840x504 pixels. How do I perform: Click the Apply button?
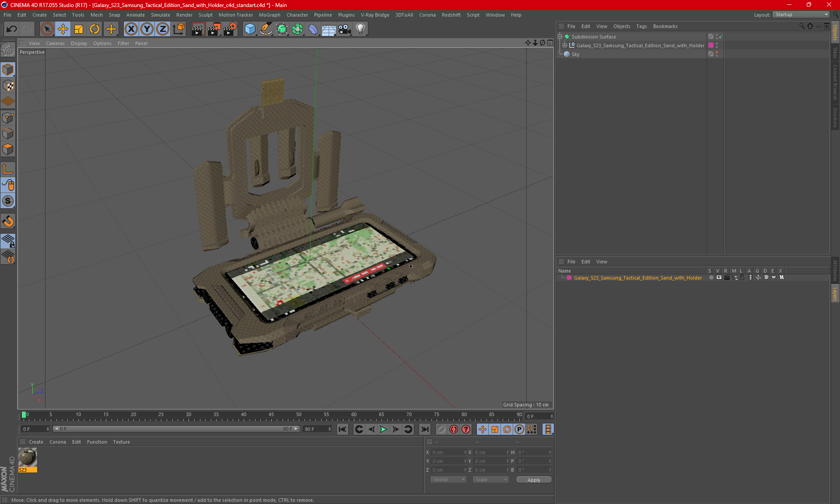pos(534,480)
